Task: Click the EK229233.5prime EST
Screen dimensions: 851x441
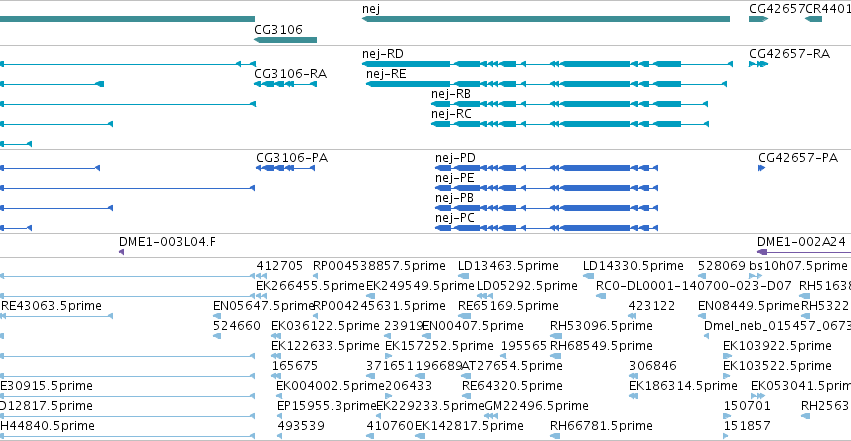Action: click(x=430, y=406)
